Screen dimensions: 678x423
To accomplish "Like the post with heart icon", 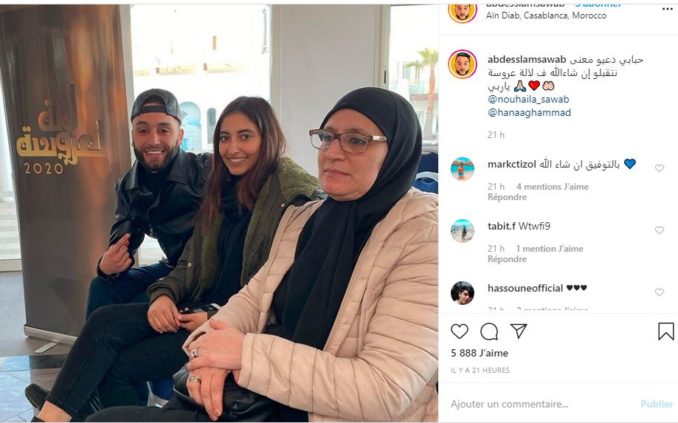I will pos(459,332).
